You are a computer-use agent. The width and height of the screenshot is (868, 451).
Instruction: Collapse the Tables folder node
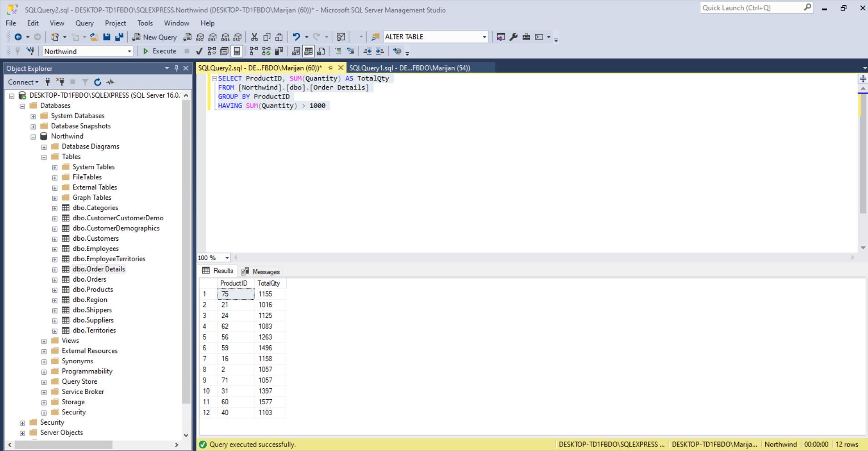pyautogui.click(x=44, y=157)
